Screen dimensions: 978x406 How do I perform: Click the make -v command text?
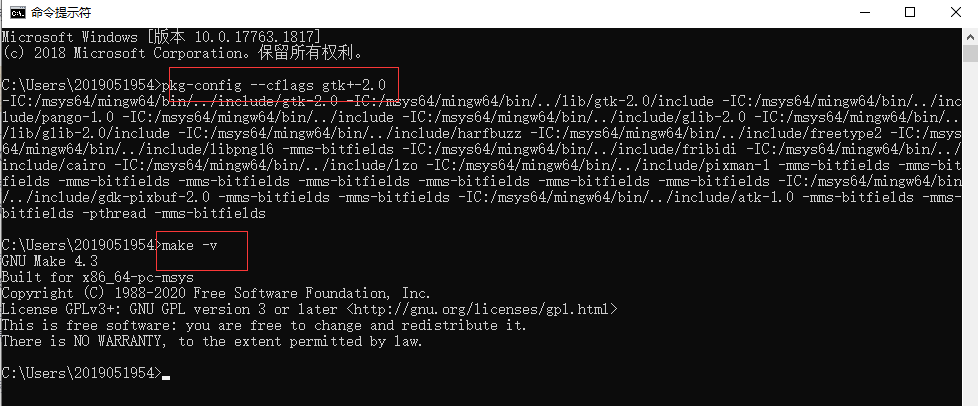click(189, 246)
